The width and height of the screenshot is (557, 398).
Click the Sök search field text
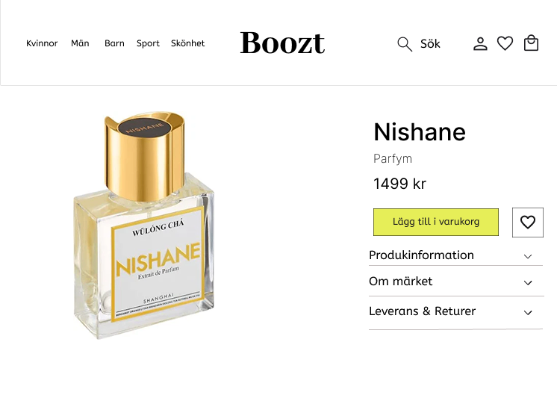(430, 44)
